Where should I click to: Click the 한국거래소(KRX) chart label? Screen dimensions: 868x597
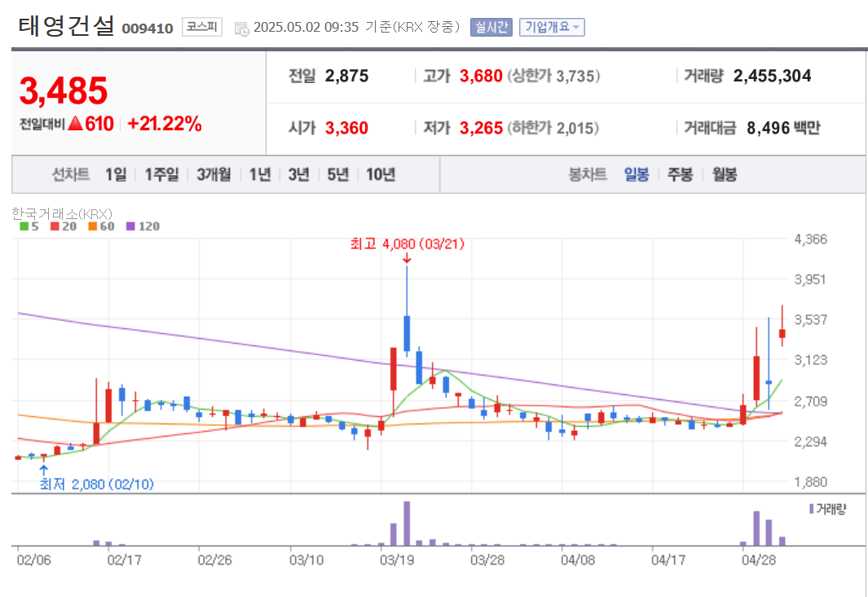pyautogui.click(x=62, y=213)
